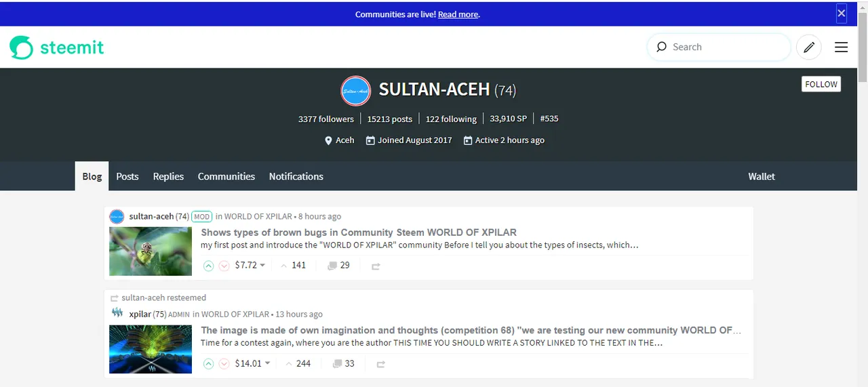
Task: Open WORLD OF XPILAR community in first post
Action: pyautogui.click(x=258, y=216)
